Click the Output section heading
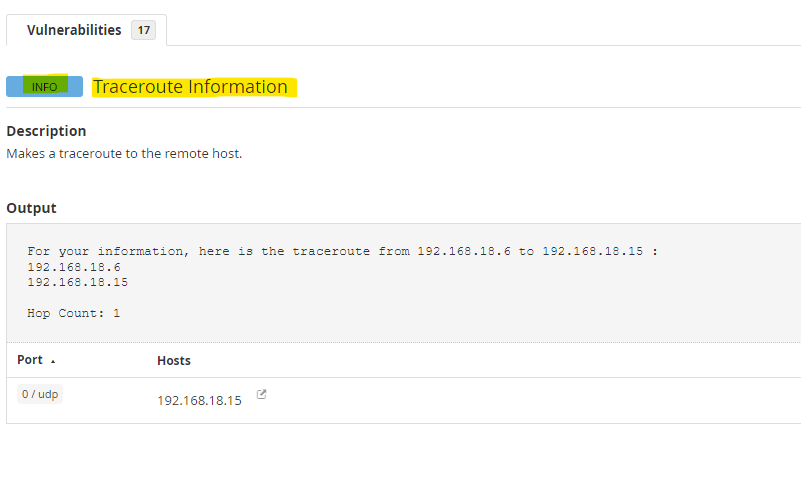The image size is (801, 479). coord(31,208)
